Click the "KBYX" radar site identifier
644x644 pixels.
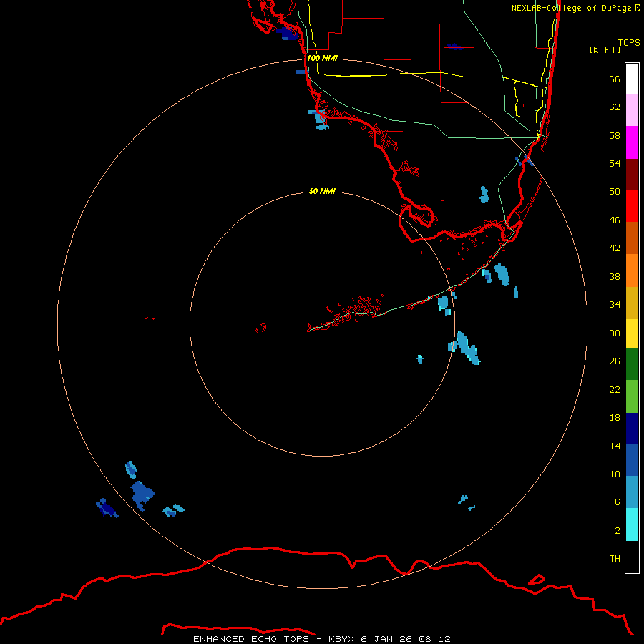tap(341, 639)
